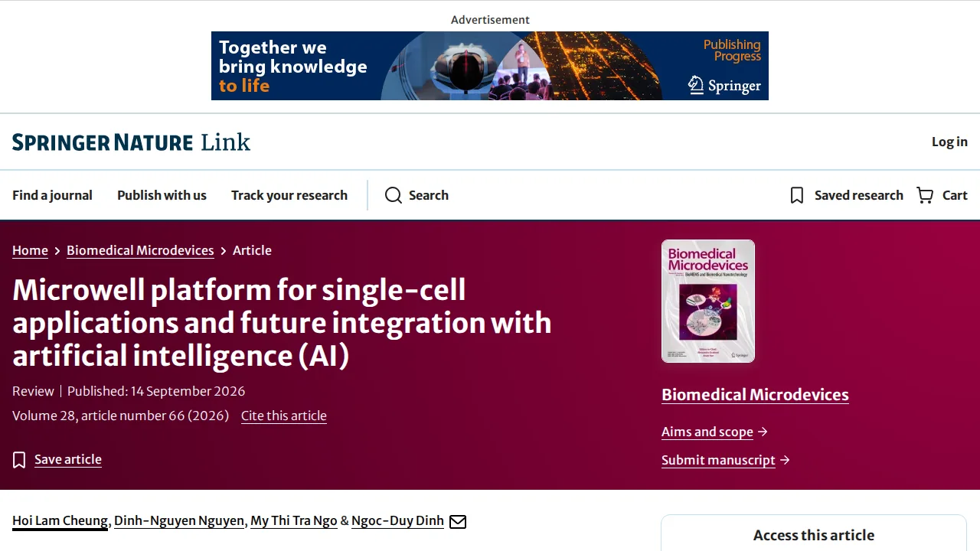This screenshot has height=551, width=980.
Task: Go to the Home breadcrumb
Action: pyautogui.click(x=30, y=250)
